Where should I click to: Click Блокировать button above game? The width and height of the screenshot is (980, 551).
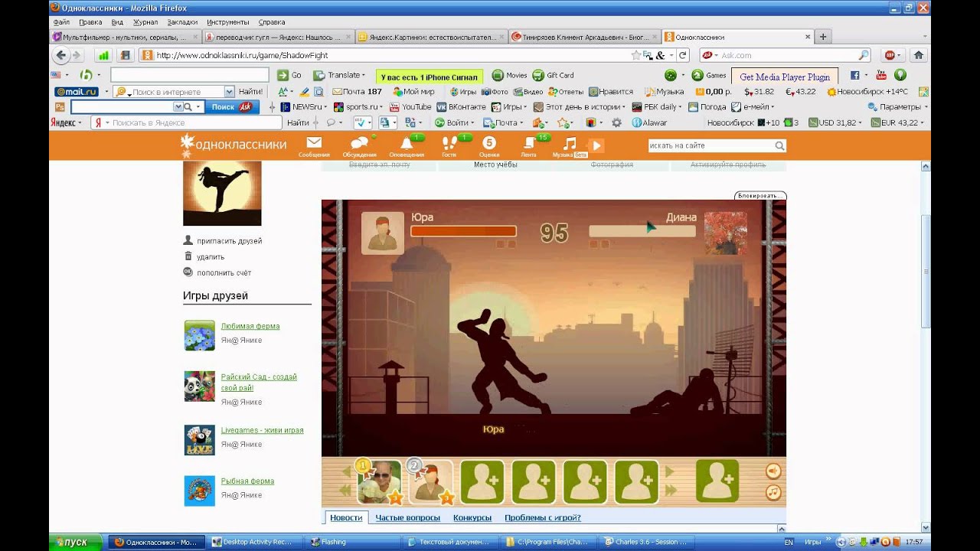(x=760, y=196)
